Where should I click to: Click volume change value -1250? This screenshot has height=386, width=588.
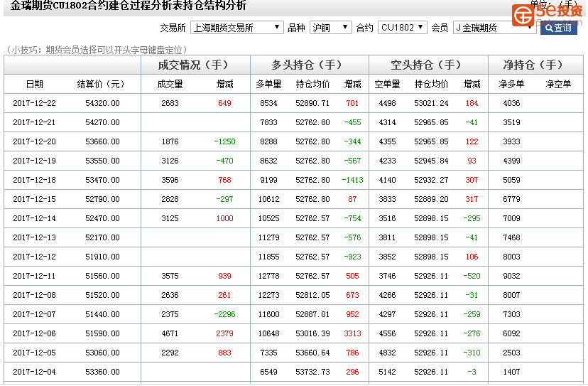[224, 141]
